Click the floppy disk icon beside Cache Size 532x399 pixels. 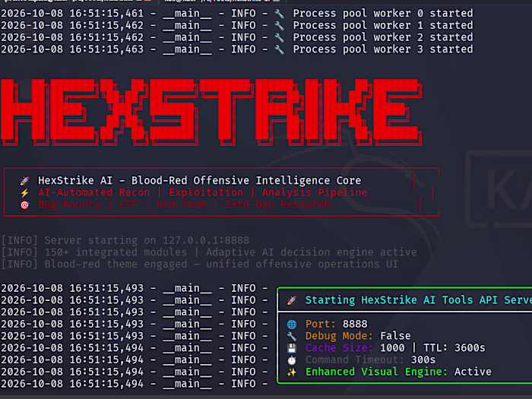click(x=291, y=348)
